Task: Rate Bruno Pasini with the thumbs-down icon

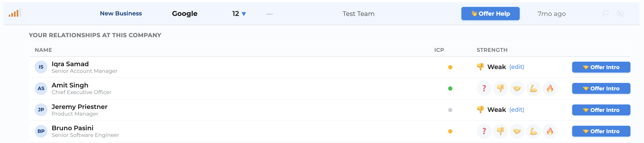Action: click(500, 131)
